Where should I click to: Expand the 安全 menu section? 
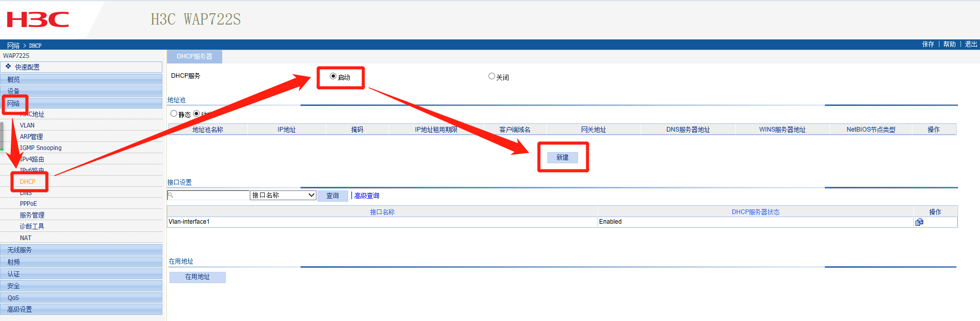[81, 286]
